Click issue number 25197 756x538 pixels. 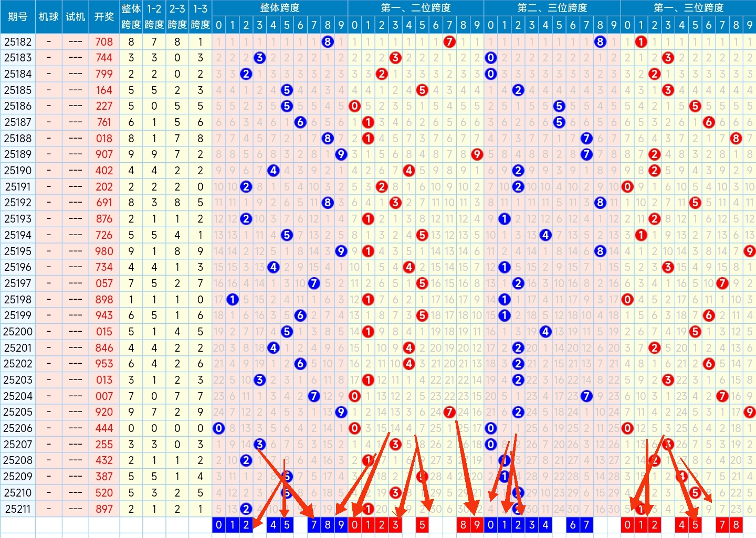18,283
